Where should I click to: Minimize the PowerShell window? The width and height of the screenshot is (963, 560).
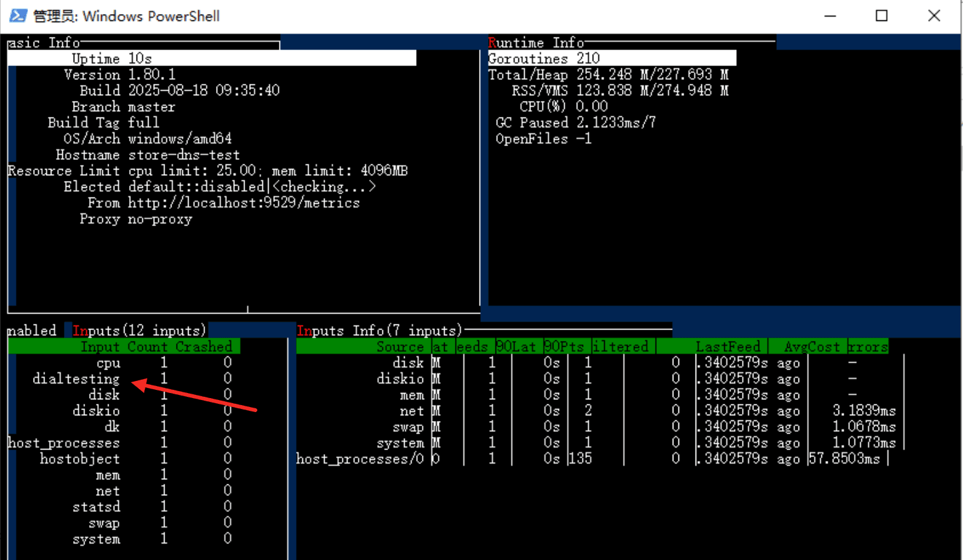click(830, 16)
